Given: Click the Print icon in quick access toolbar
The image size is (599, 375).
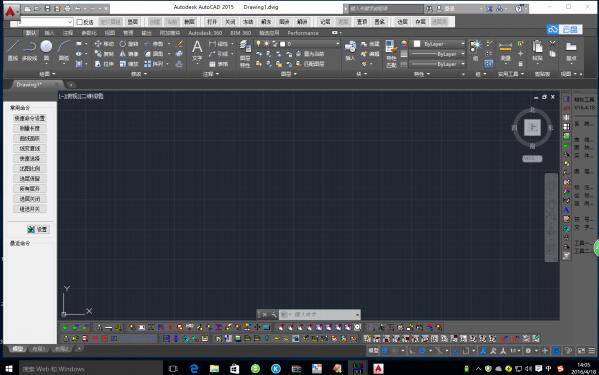Looking at the screenshot, I should tap(68, 8).
